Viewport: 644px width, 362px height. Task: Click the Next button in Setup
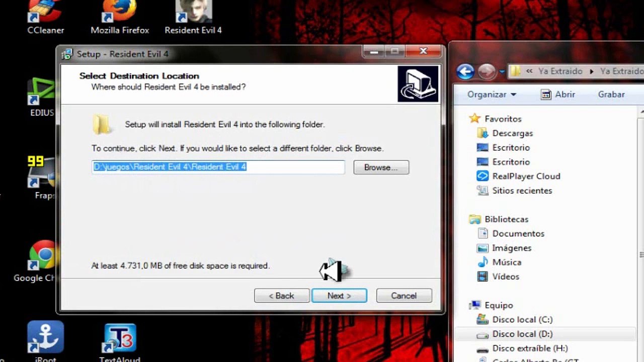[x=339, y=296]
